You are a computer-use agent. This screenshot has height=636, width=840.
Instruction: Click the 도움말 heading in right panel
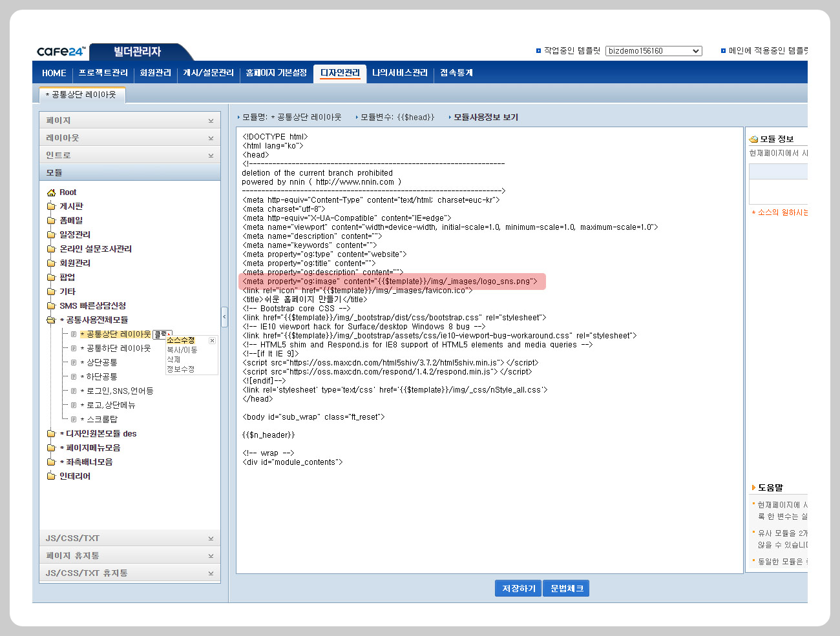pyautogui.click(x=770, y=488)
